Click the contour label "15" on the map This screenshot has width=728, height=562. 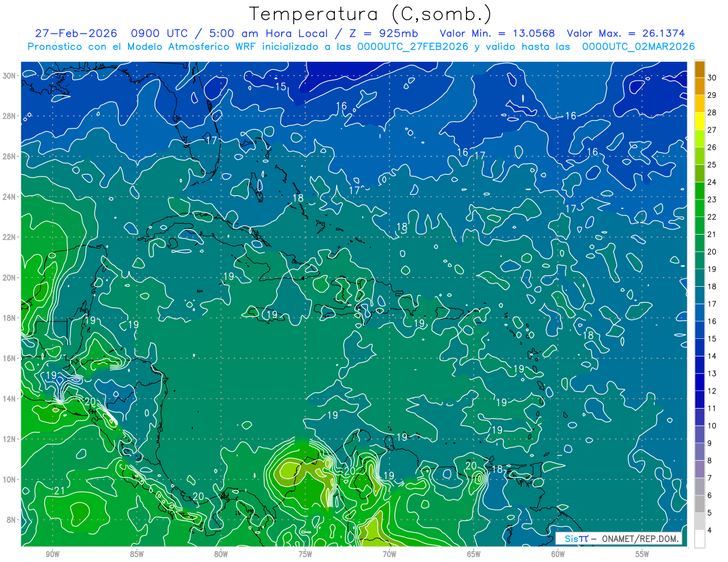click(x=280, y=87)
